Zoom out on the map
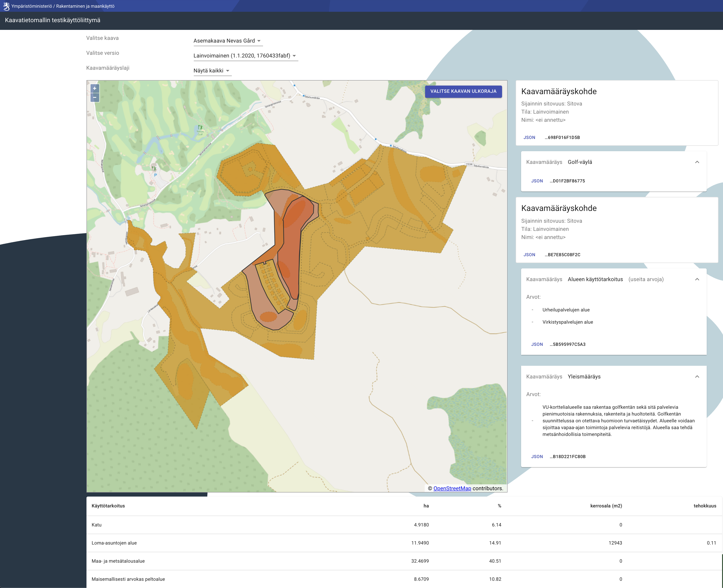Viewport: 723px width, 588px height. (x=95, y=98)
